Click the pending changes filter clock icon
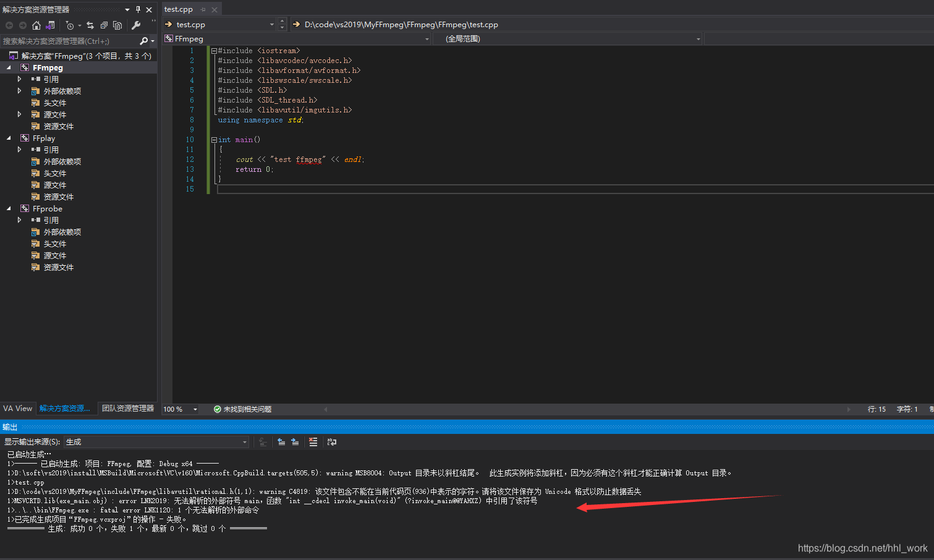The height and width of the screenshot is (560, 934). coord(70,25)
